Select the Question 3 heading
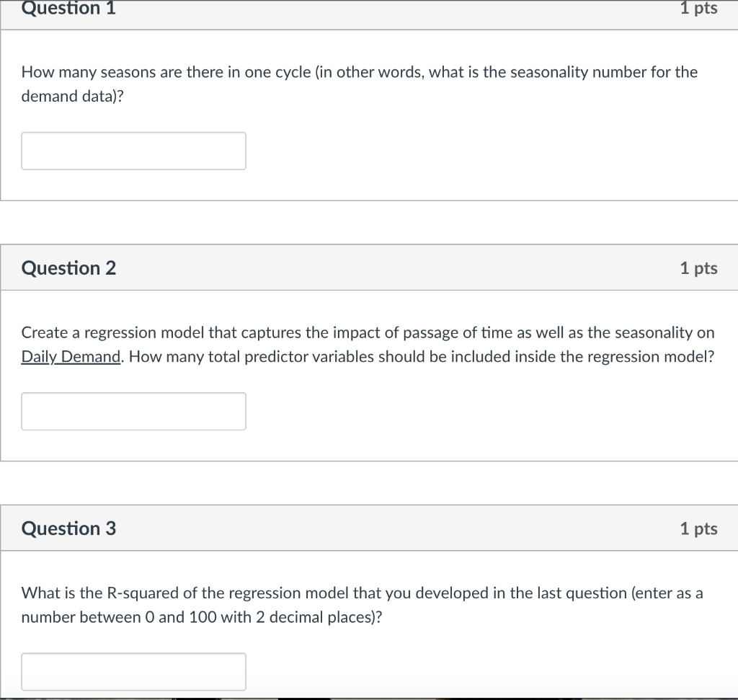 click(x=68, y=528)
